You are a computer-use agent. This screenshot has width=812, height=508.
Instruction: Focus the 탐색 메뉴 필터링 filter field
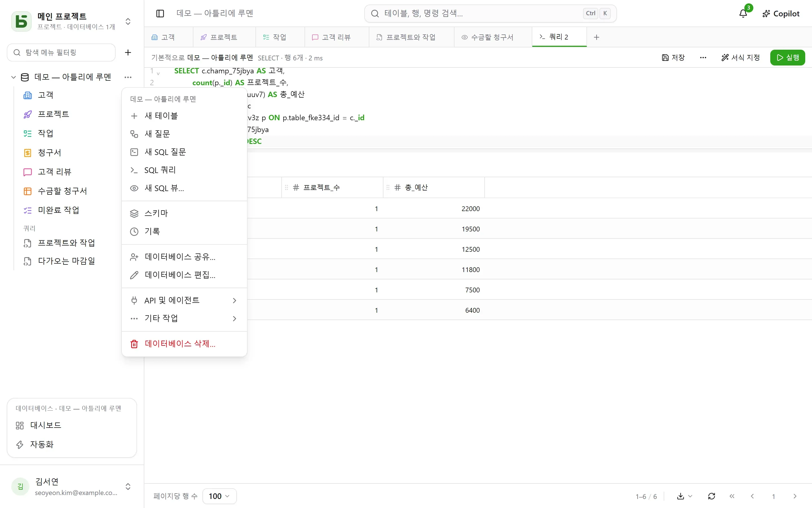pyautogui.click(x=61, y=52)
